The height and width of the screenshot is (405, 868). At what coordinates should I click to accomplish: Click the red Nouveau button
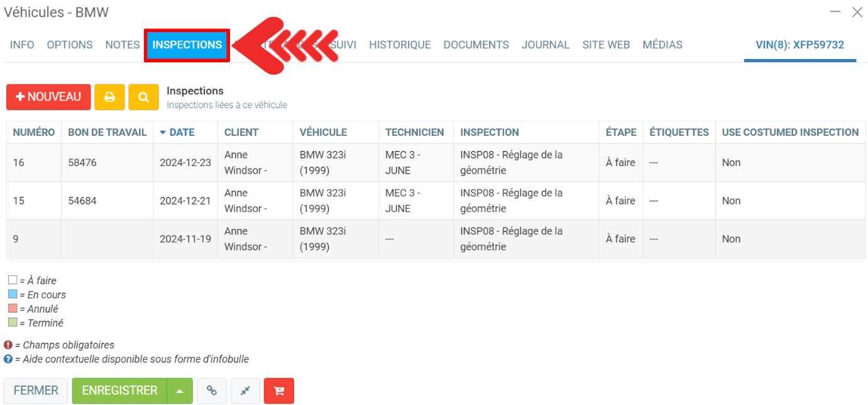point(48,97)
